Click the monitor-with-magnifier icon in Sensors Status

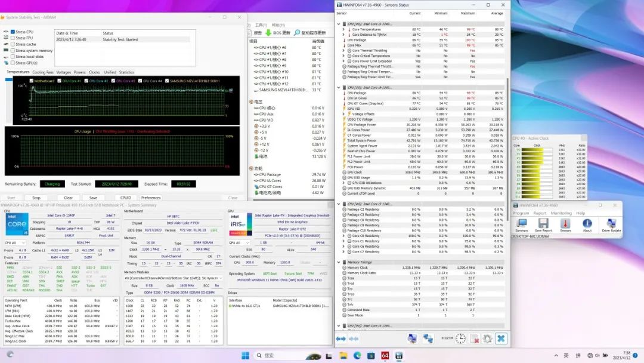click(413, 339)
